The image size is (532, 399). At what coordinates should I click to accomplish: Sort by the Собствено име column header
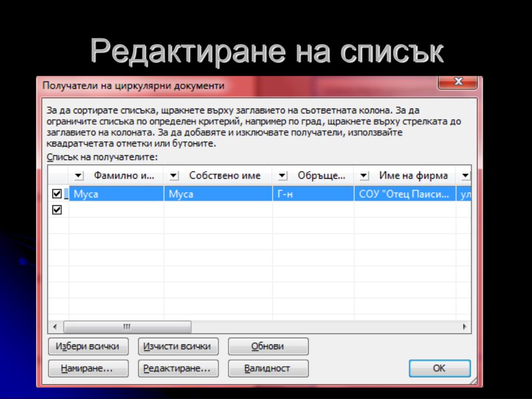coord(224,176)
